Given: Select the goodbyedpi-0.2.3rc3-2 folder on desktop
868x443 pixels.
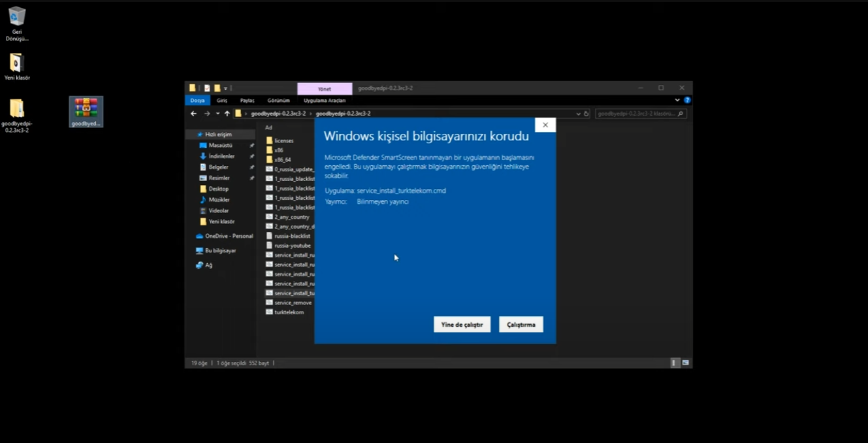Looking at the screenshot, I should coord(17,116).
